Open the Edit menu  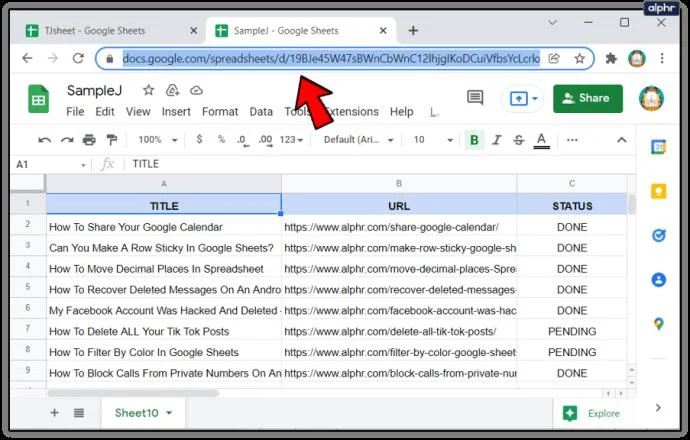[x=105, y=112]
